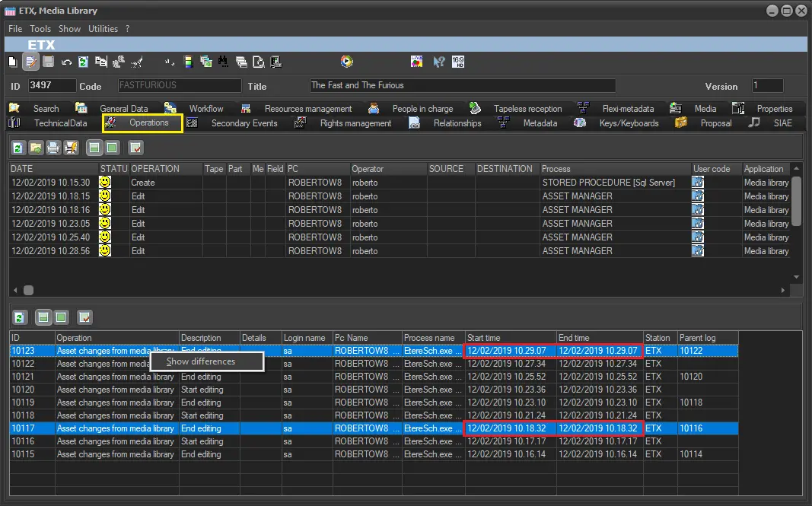
Task: Click refresh icon in lower log toolbar
Action: point(20,317)
